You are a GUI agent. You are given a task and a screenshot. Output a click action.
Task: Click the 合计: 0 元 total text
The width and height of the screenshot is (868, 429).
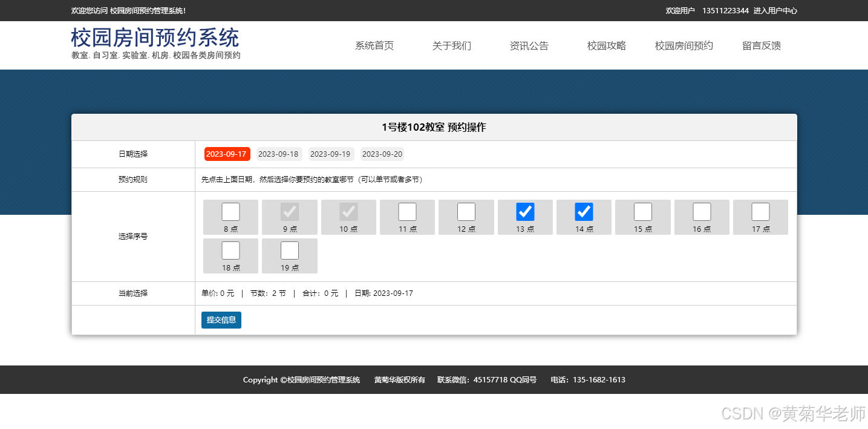[321, 293]
